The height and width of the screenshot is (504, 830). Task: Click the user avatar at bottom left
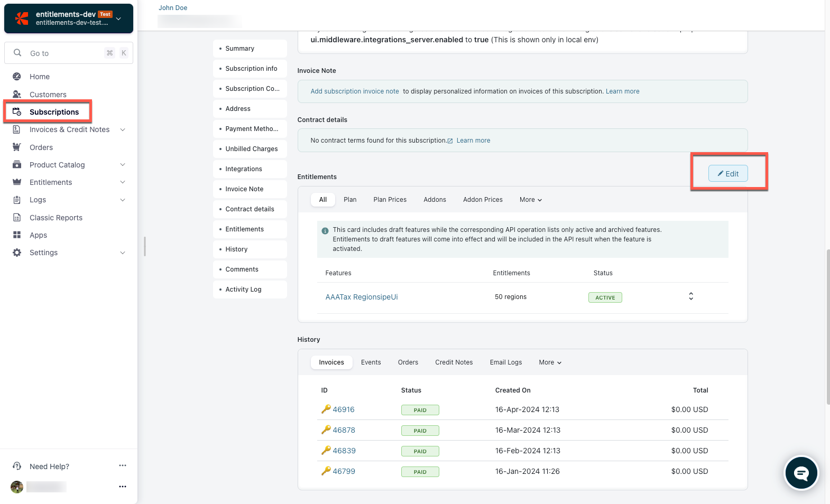point(17,487)
